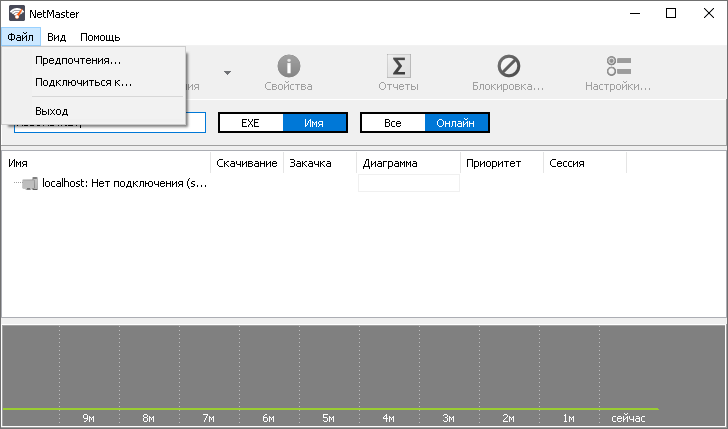Sort by Имя column header
Viewport: 728px width, 429px height.
(106, 163)
